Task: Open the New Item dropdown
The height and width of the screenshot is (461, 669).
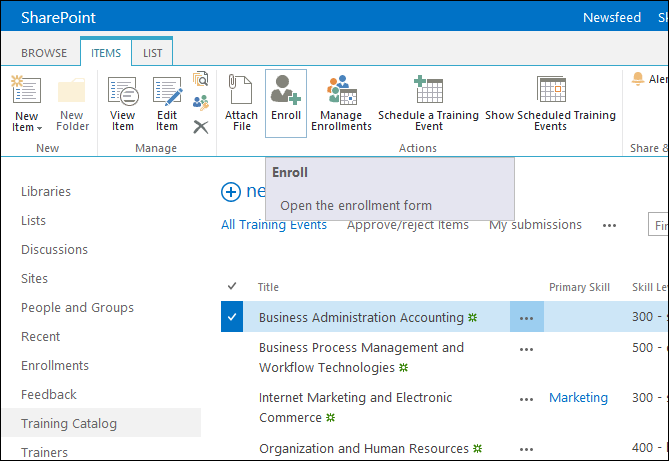Action: click(x=26, y=122)
